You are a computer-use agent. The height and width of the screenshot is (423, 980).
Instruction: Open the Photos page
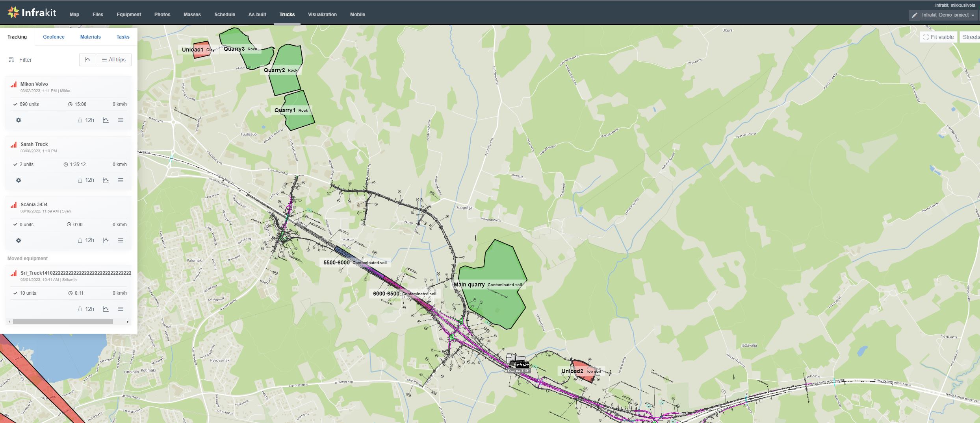tap(162, 15)
